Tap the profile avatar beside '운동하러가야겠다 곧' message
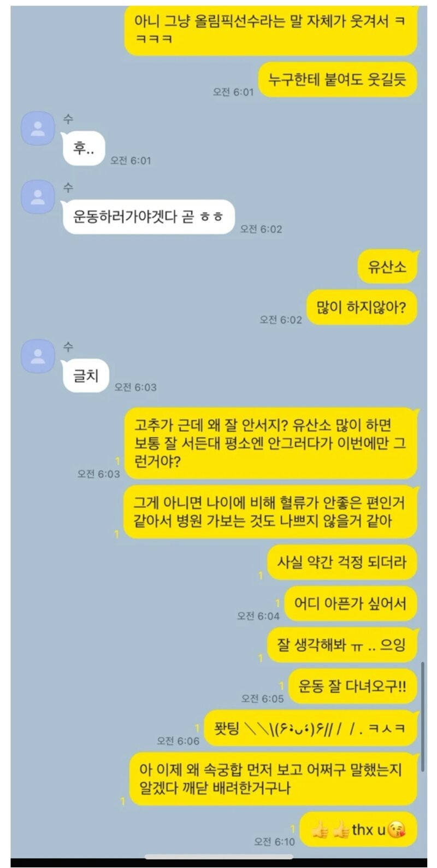 click(38, 197)
